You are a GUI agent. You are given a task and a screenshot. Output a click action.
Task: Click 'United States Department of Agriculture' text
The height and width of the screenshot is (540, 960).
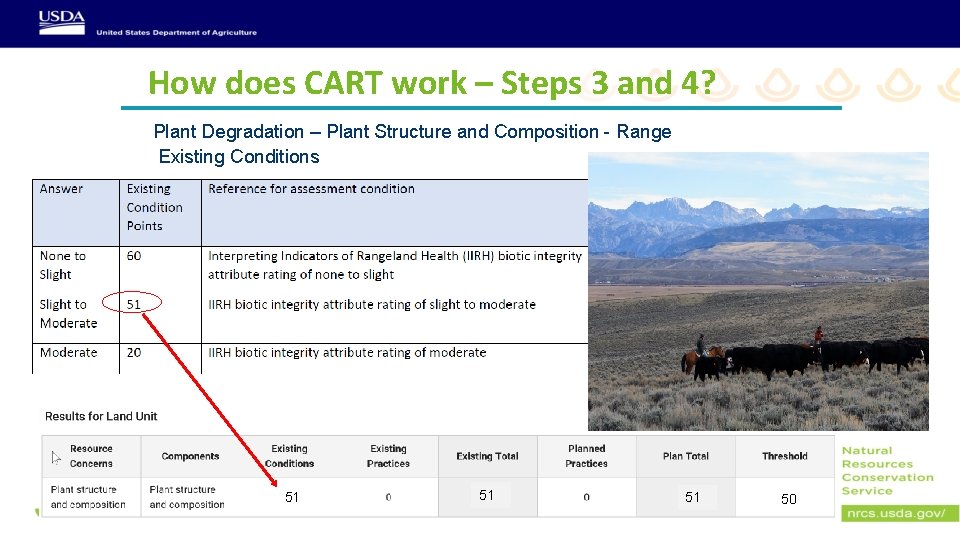[176, 32]
